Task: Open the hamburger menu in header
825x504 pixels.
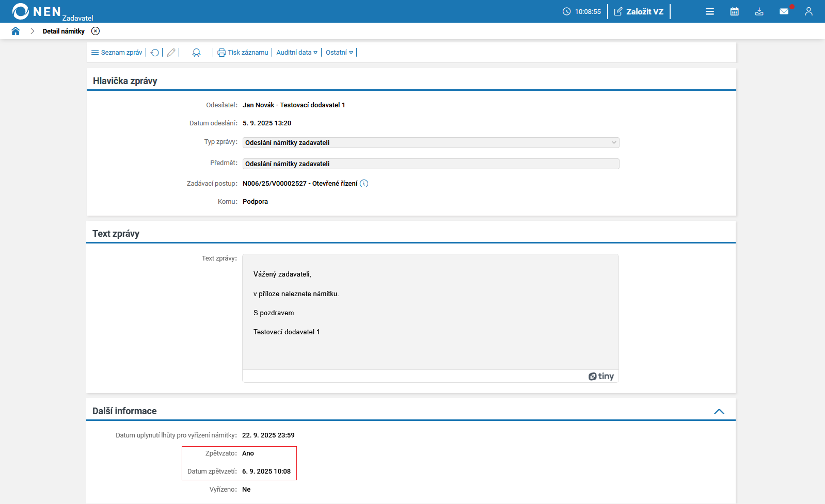Action: [x=710, y=11]
